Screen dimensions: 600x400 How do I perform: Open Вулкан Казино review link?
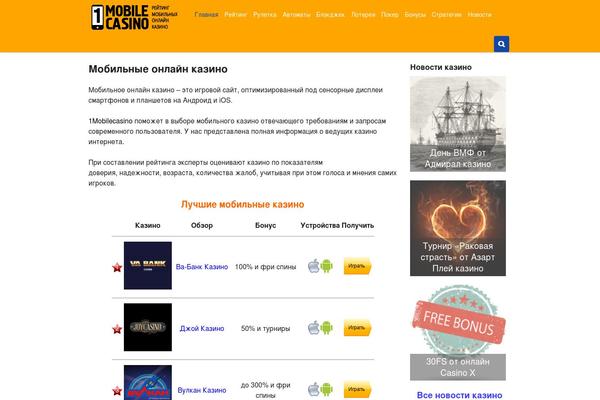(x=202, y=390)
